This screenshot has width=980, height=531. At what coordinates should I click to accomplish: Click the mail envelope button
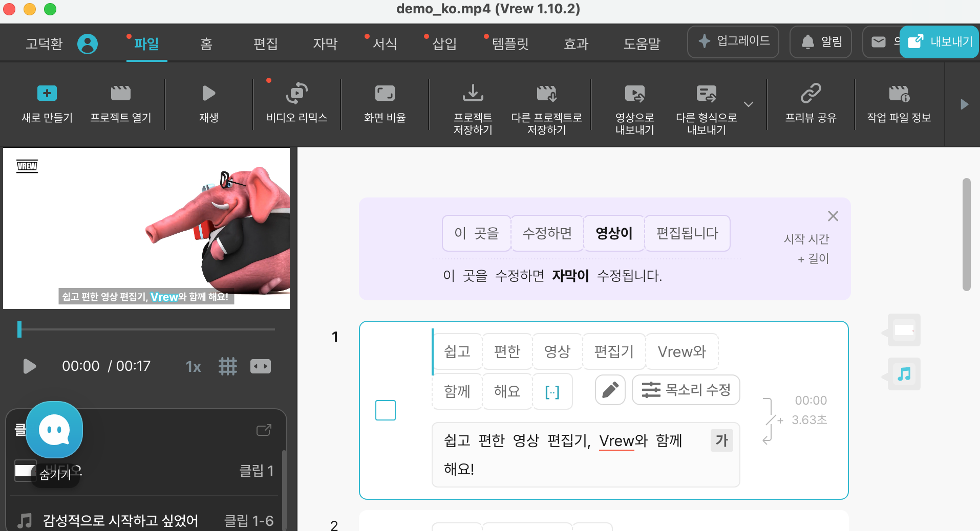[x=879, y=41]
